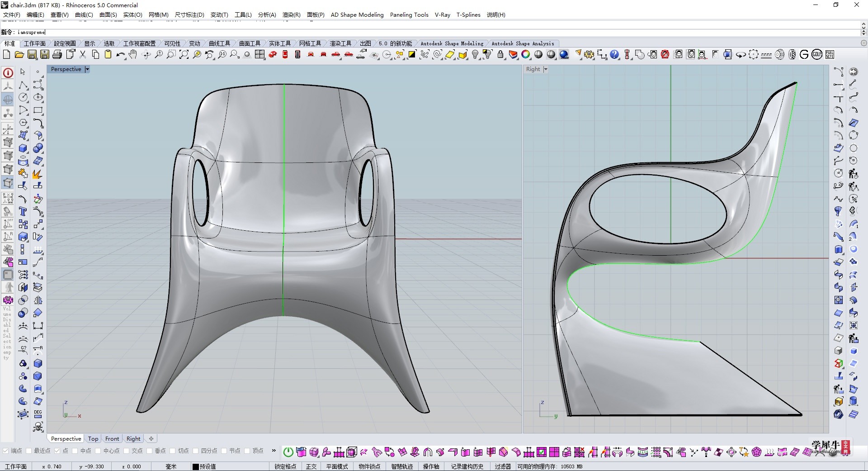Switch to the 曲线工具 toolbar tab
Screen dimensions: 868x471
pyautogui.click(x=219, y=43)
